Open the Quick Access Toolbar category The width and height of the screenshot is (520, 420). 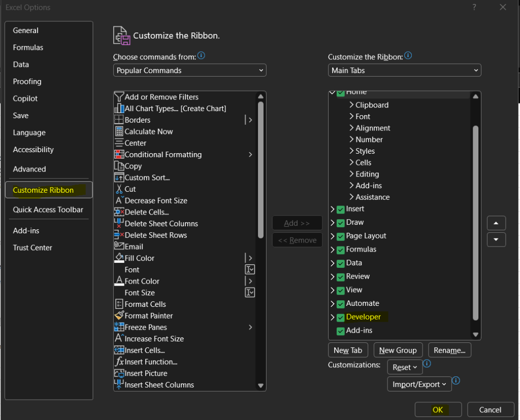click(48, 209)
